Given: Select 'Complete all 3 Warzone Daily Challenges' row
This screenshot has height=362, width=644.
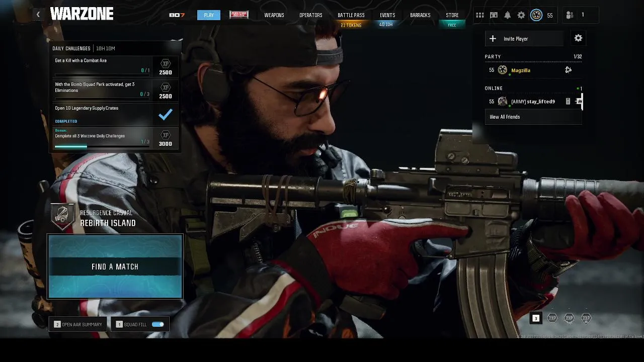Looking at the screenshot, I should click(116, 138).
